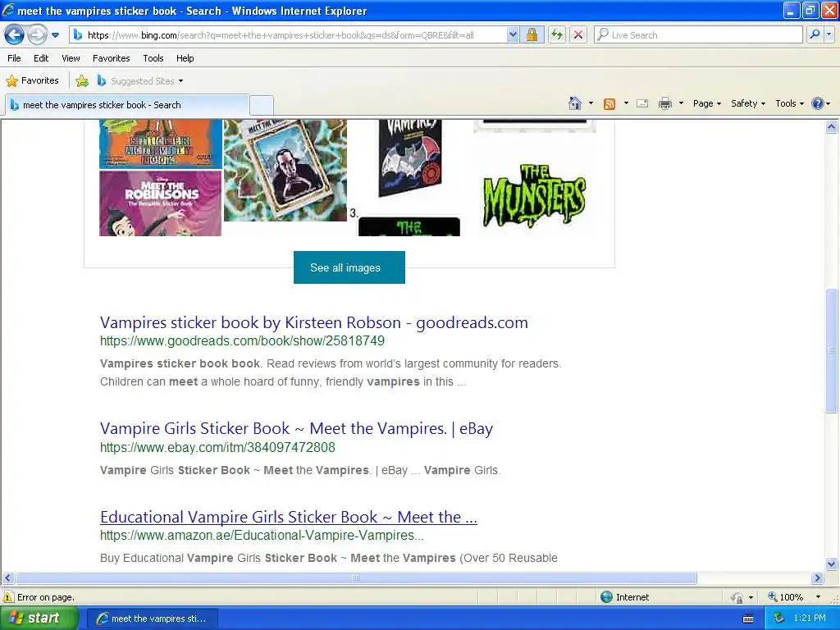The image size is (840, 630).
Task: Open the Tools command bar menu
Action: pyautogui.click(x=790, y=103)
